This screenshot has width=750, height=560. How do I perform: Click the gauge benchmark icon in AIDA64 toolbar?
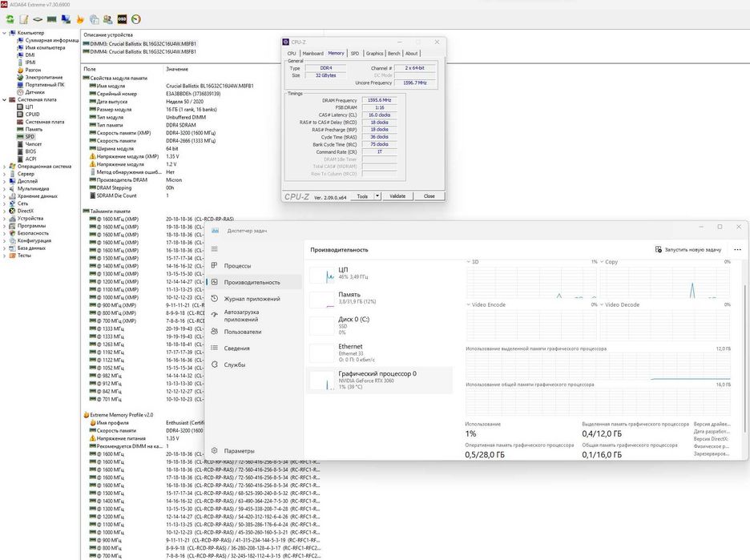pyautogui.click(x=135, y=18)
